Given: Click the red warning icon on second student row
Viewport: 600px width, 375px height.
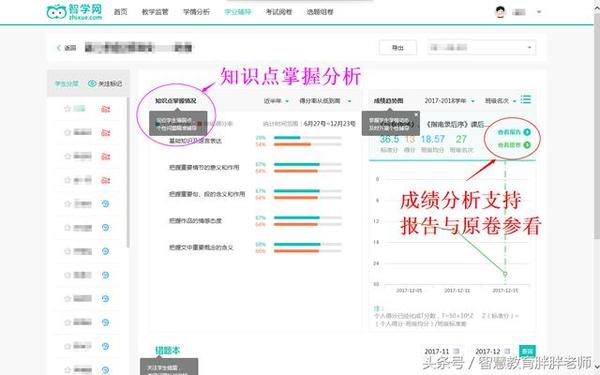Looking at the screenshot, I should [106, 133].
